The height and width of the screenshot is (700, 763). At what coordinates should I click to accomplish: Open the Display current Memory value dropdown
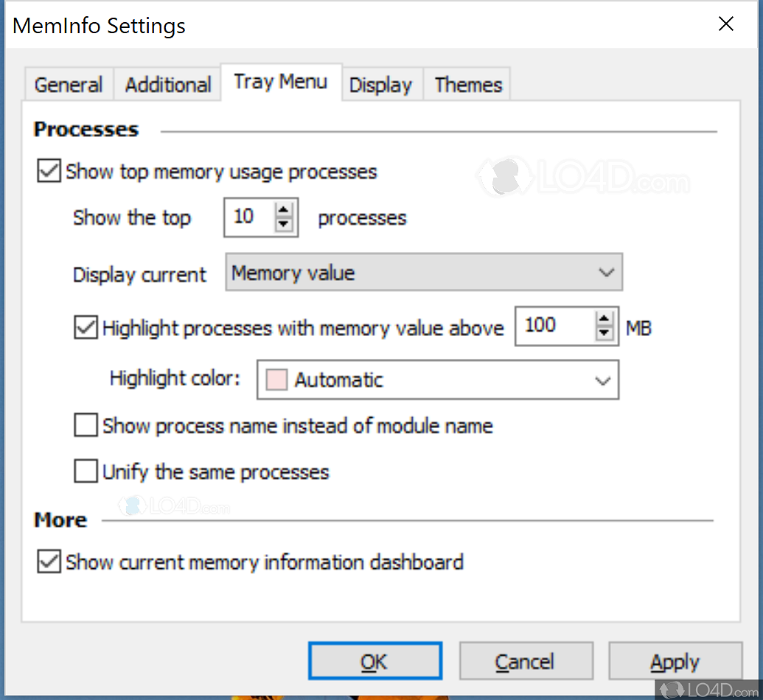(x=424, y=273)
